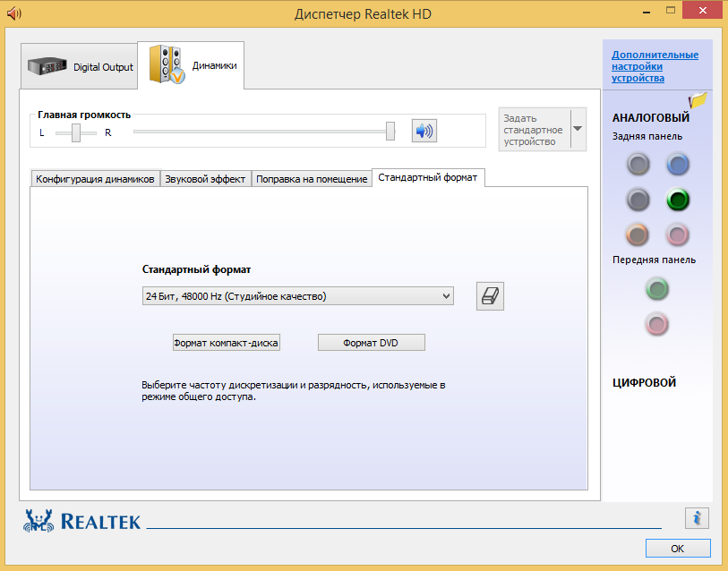The width and height of the screenshot is (728, 571).
Task: Click the main volume slider thumb
Action: [x=390, y=132]
